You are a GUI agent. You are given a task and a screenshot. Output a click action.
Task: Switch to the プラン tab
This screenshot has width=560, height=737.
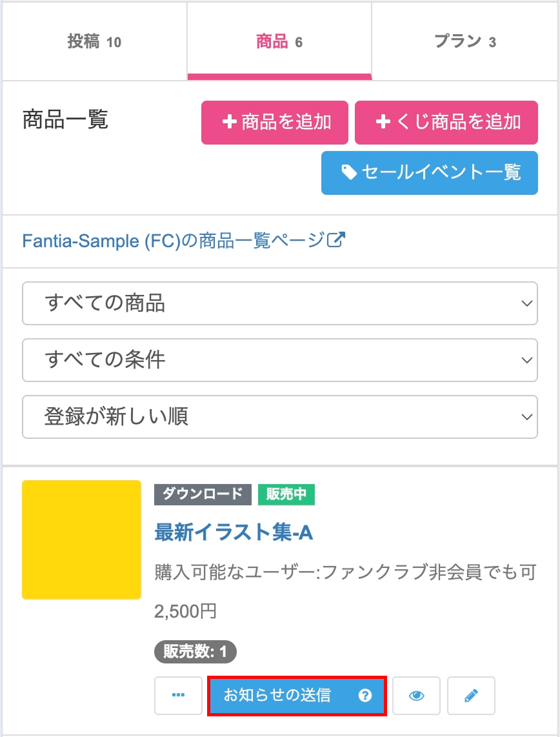[465, 42]
